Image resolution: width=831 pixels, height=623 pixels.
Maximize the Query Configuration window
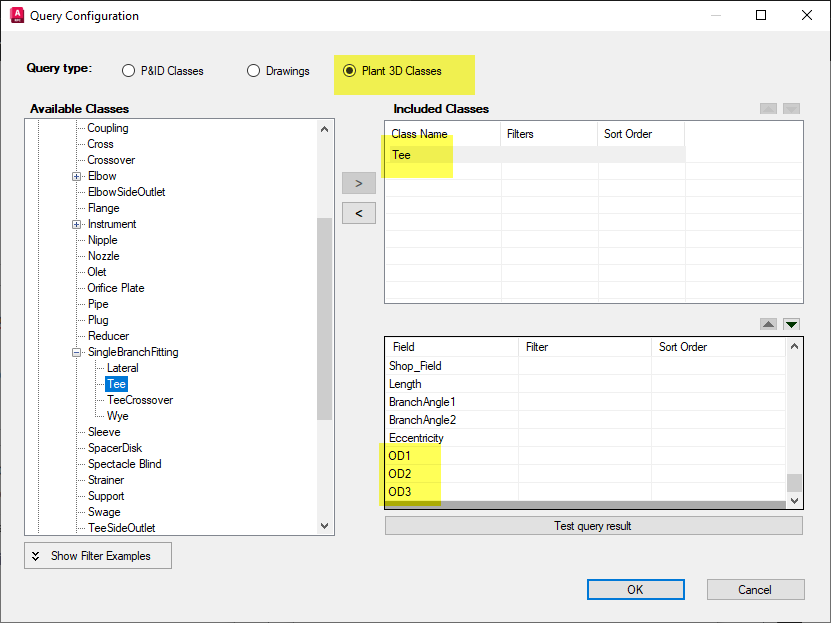pyautogui.click(x=761, y=15)
